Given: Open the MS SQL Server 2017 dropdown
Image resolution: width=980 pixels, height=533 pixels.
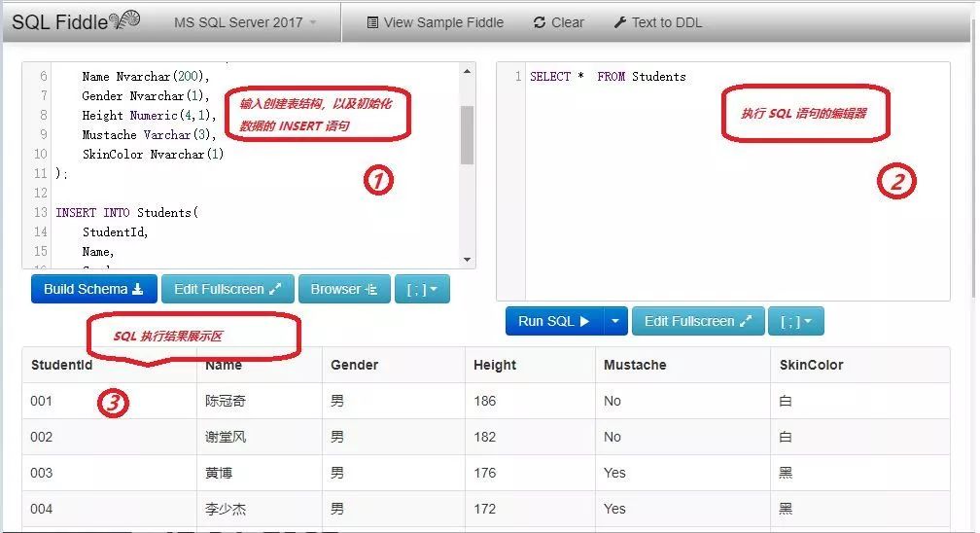Looking at the screenshot, I should click(245, 22).
